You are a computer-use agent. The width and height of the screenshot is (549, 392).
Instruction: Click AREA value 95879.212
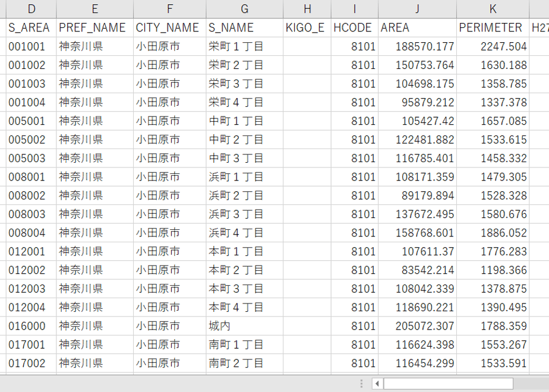[417, 102]
